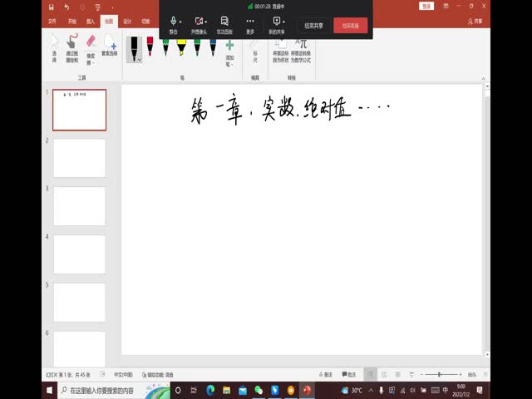Open microphone options arrow beside mute icon

coord(180,22)
